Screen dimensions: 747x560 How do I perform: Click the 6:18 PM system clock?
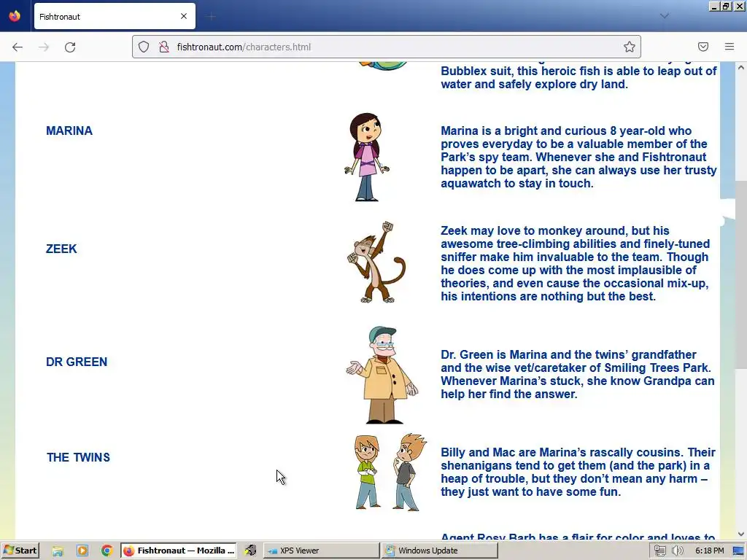tap(709, 551)
